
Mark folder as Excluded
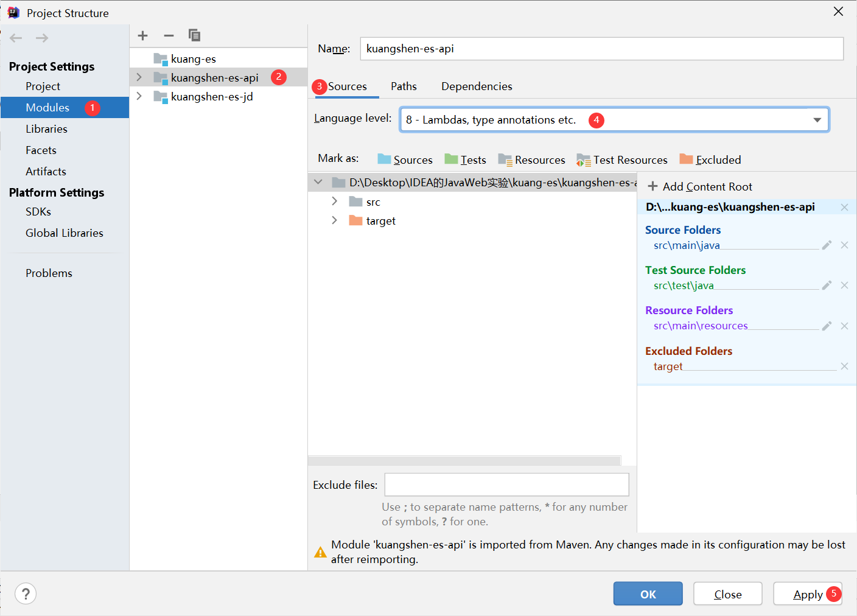710,160
